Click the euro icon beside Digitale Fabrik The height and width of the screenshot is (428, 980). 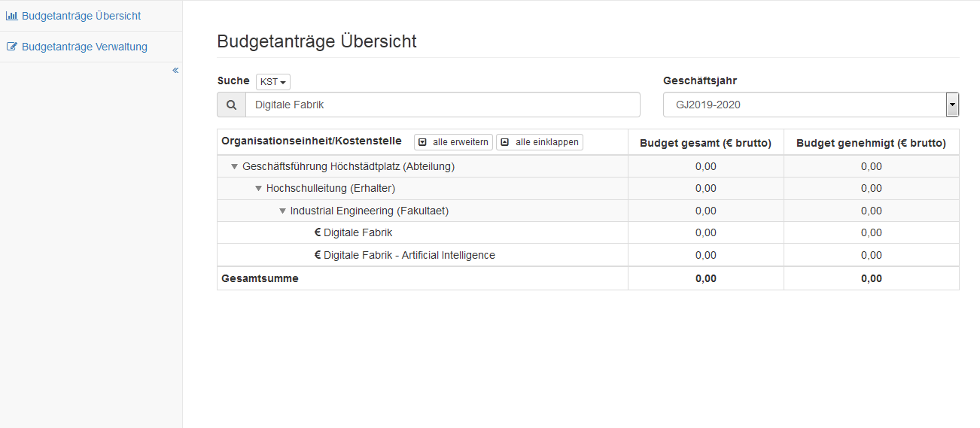[x=318, y=233]
